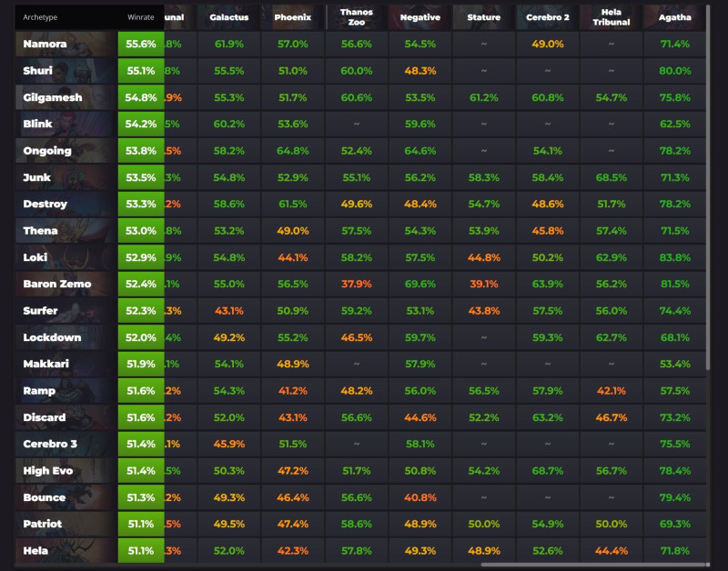Viewport: 728px width, 571px height.
Task: Open the High Evo archetype row
Action: [x=66, y=471]
